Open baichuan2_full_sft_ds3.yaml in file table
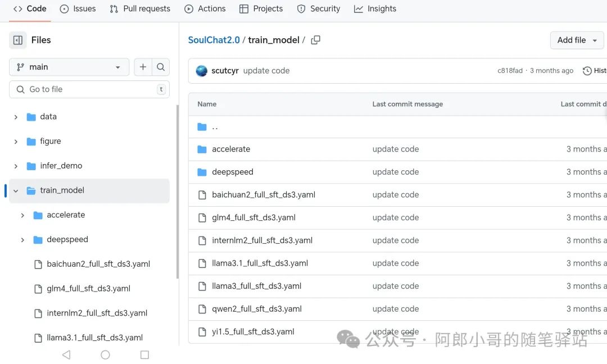 (264, 194)
